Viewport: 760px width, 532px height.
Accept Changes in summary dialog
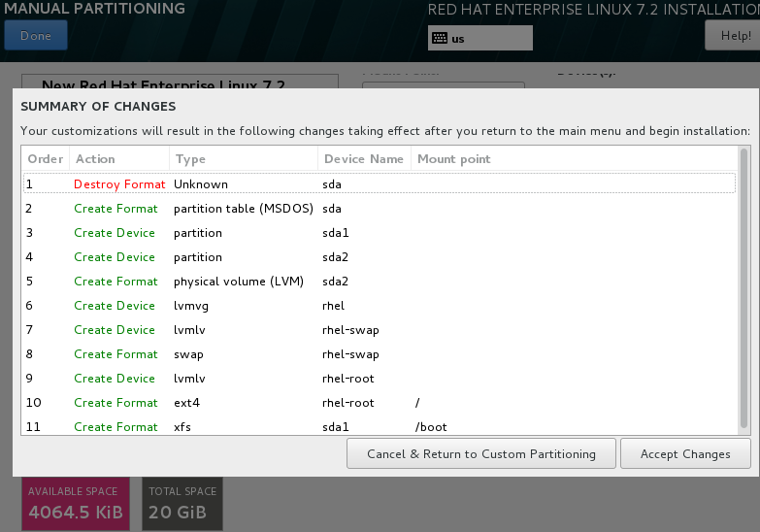pos(685,454)
